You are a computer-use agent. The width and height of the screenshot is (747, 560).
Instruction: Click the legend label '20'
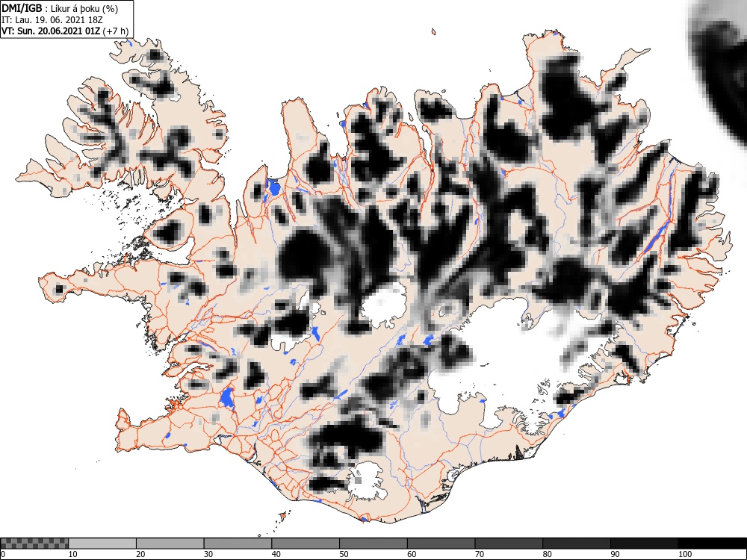click(140, 554)
